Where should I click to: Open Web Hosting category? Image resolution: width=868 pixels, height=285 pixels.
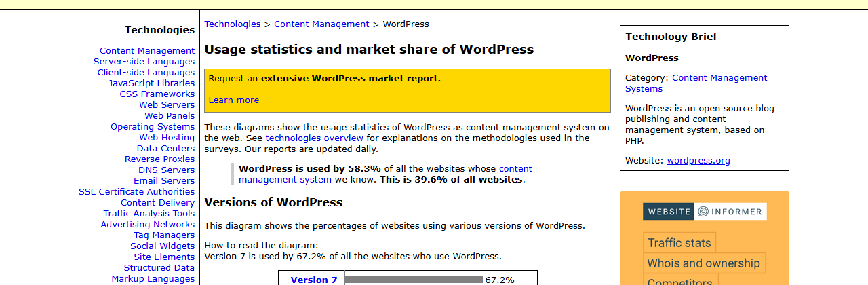click(x=167, y=137)
